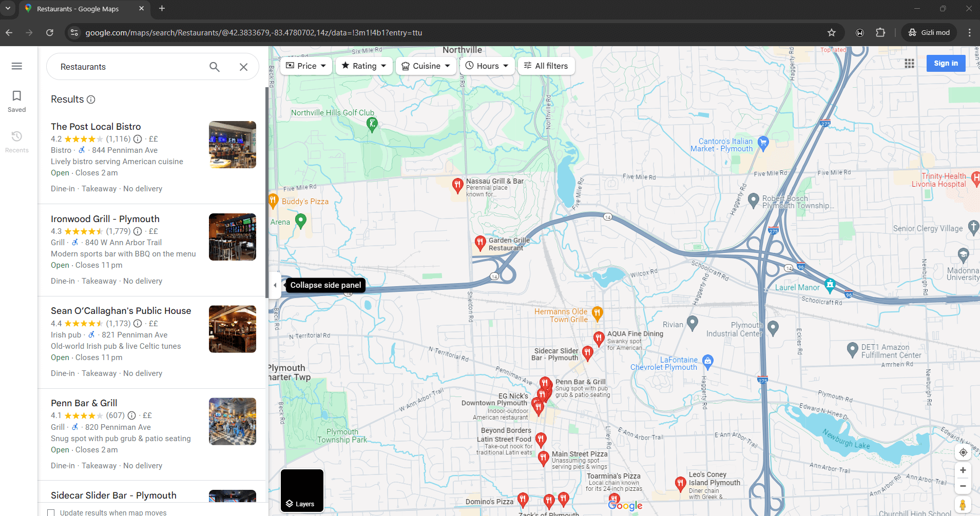
Task: Expand the Hours filter dropdown
Action: (x=487, y=66)
